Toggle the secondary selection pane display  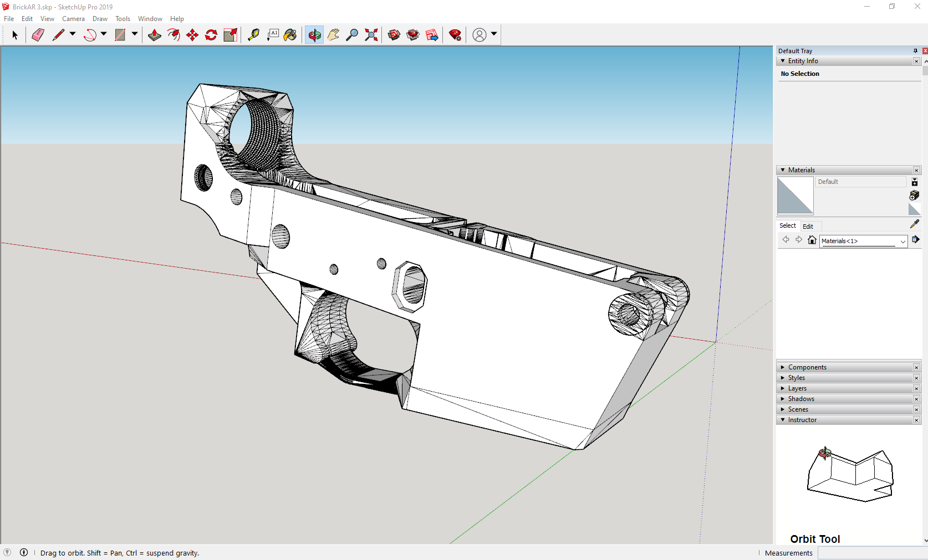coord(915,182)
